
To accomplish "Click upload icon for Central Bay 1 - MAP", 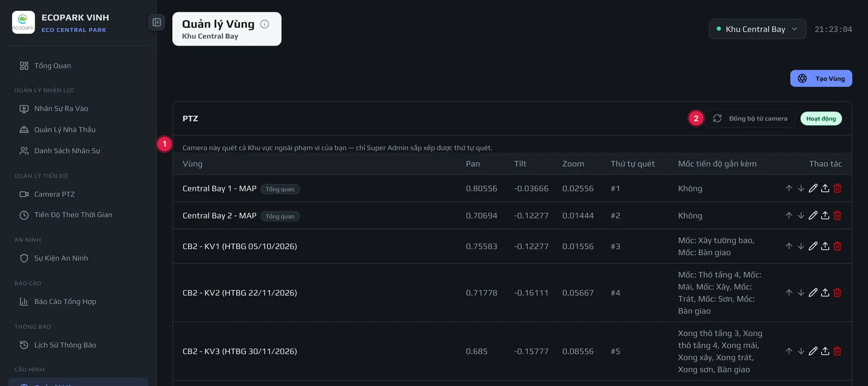I will (x=825, y=188).
